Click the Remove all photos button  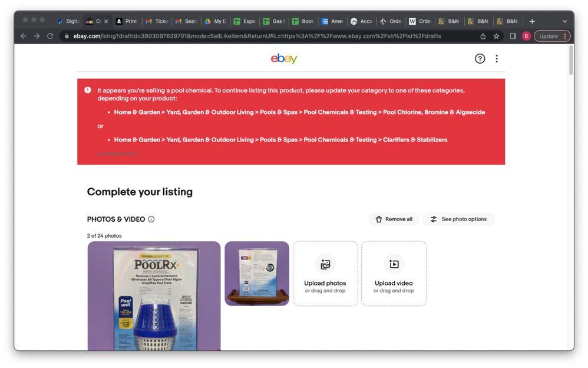(x=394, y=219)
